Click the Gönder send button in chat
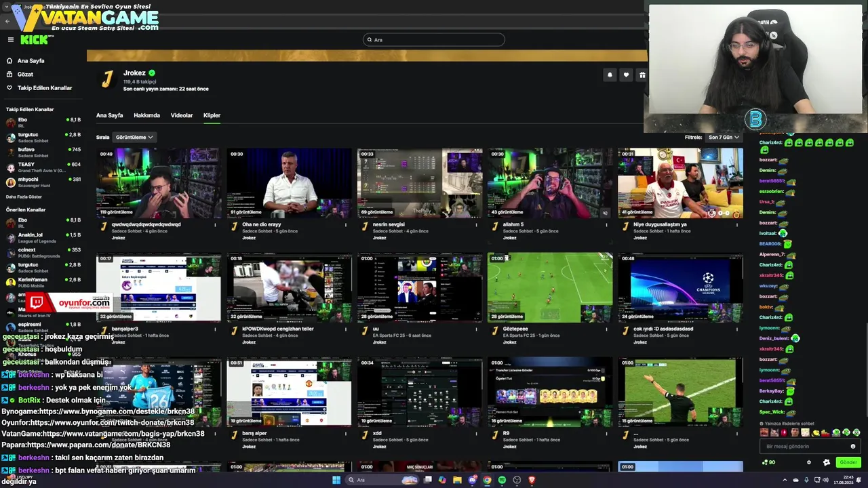Viewport: 868px width, 488px height. pyautogui.click(x=848, y=462)
